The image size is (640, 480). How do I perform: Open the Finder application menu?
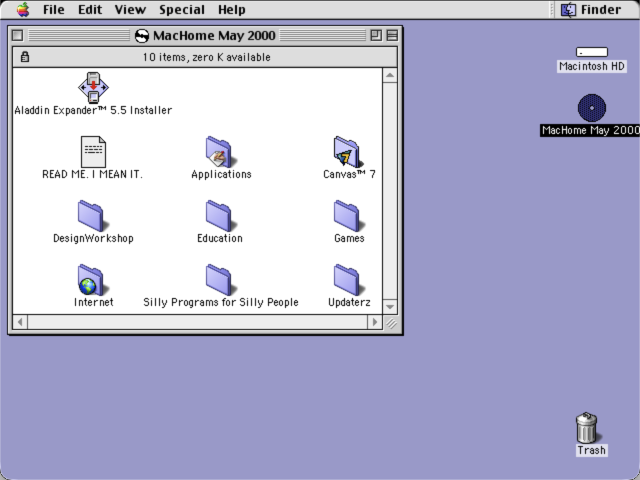[x=591, y=9]
